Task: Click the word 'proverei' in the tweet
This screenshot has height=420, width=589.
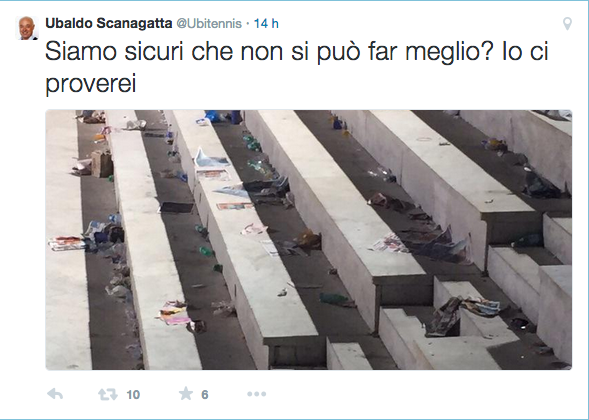Action: pos(90,83)
